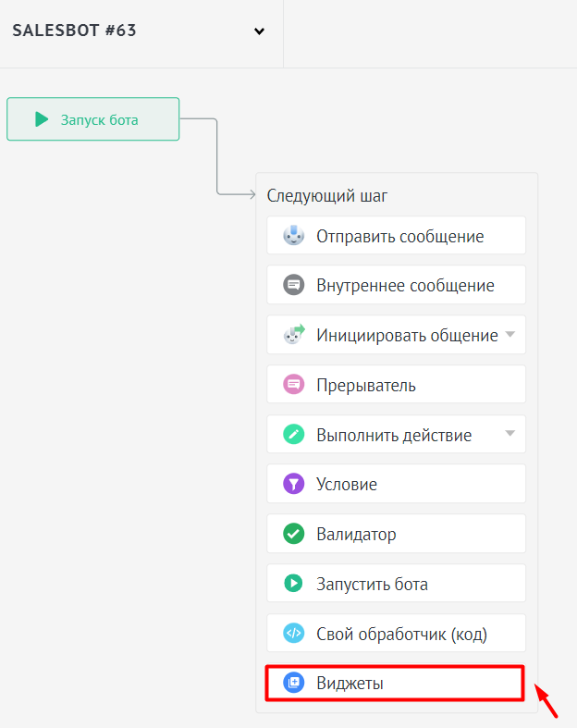Click the green pencil icon for Выполнить действие
The image size is (577, 728).
pos(293,435)
